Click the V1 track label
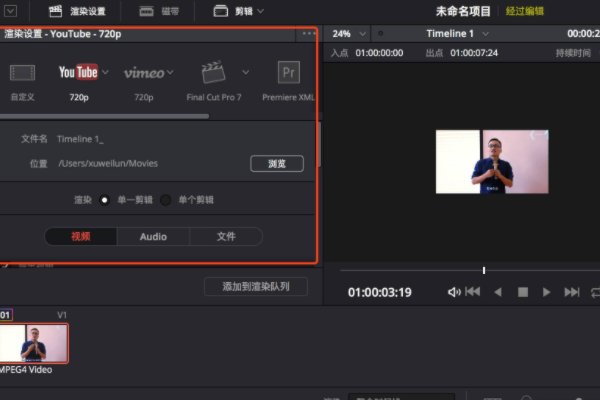The height and width of the screenshot is (400, 600). click(x=62, y=315)
